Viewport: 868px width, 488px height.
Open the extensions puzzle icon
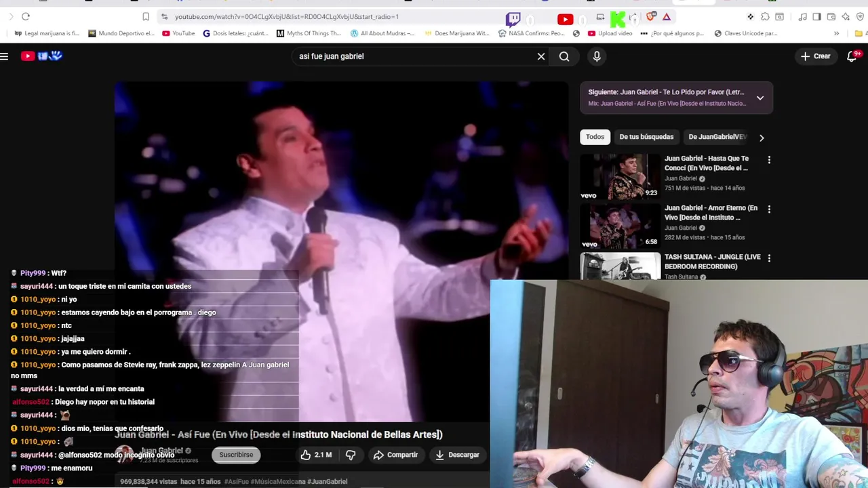point(765,17)
